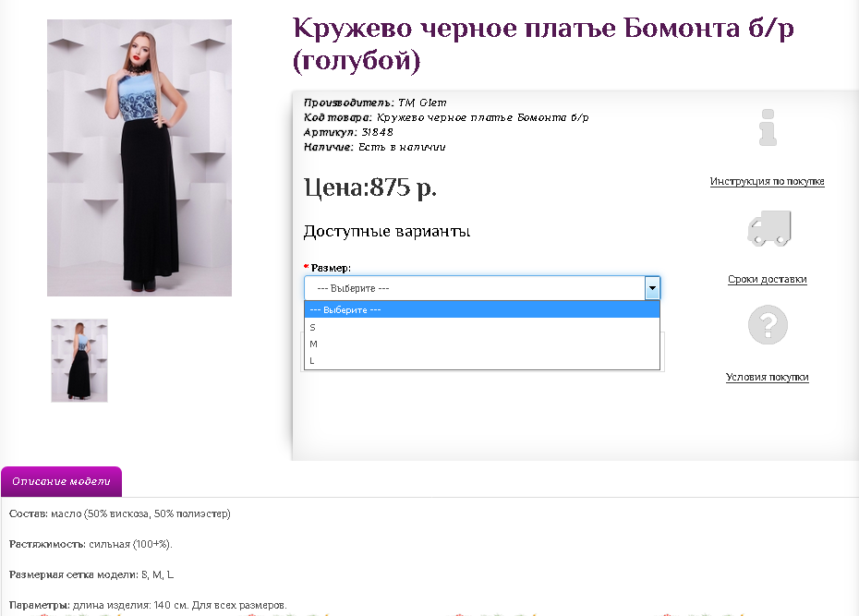This screenshot has width=859, height=616.
Task: Click the Состав: масло description line
Action: [120, 513]
